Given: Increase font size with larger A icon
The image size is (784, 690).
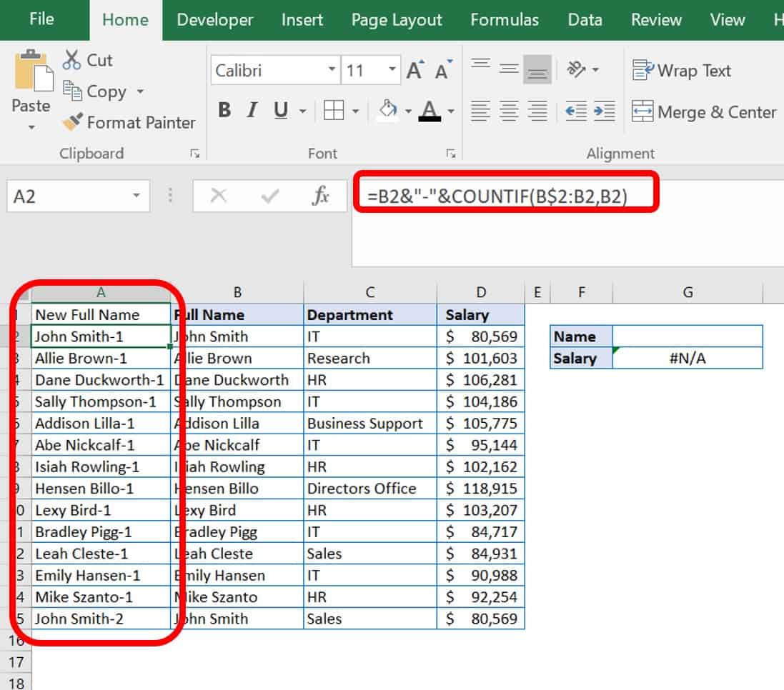Looking at the screenshot, I should [415, 71].
